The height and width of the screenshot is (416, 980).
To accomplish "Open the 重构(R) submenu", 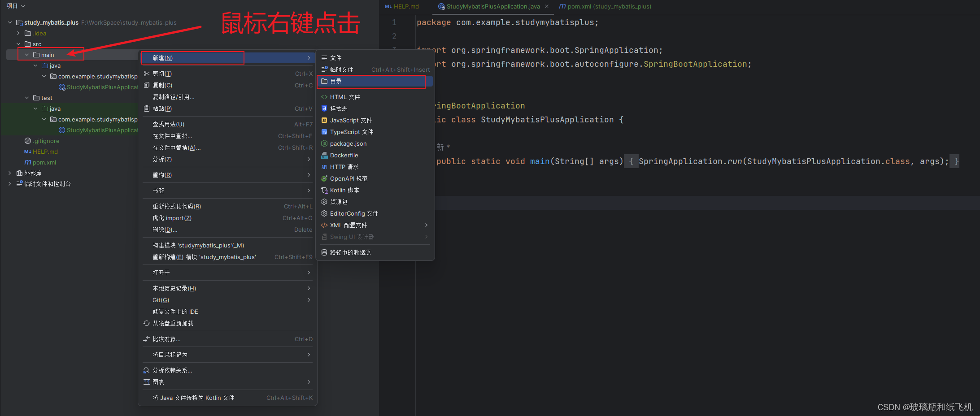I will coord(227,175).
